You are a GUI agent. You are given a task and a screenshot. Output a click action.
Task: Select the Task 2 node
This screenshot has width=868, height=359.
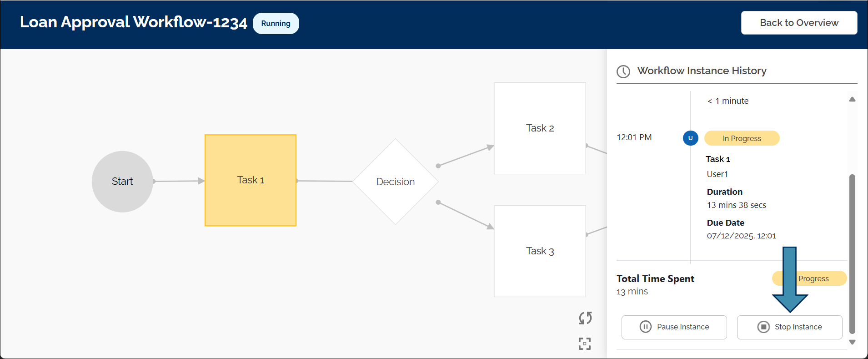(x=539, y=128)
